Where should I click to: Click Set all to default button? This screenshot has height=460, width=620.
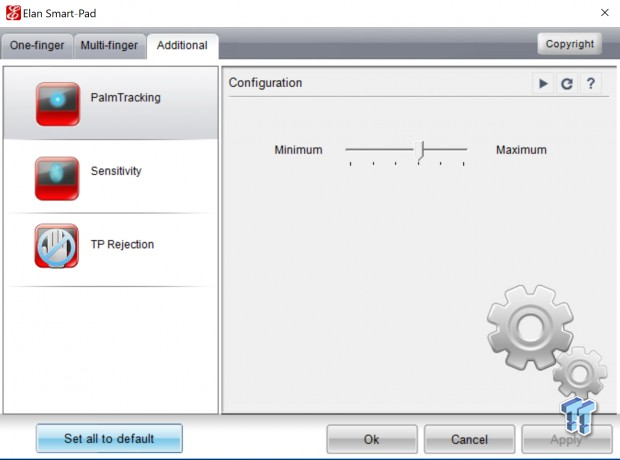109,438
